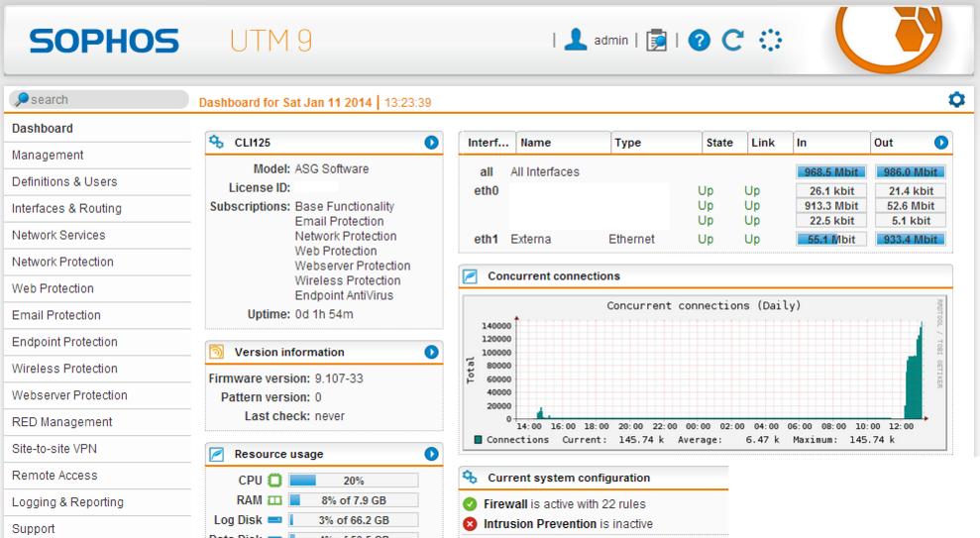This screenshot has width=980, height=538.
Task: Click the eth1 interface name
Action: (486, 239)
